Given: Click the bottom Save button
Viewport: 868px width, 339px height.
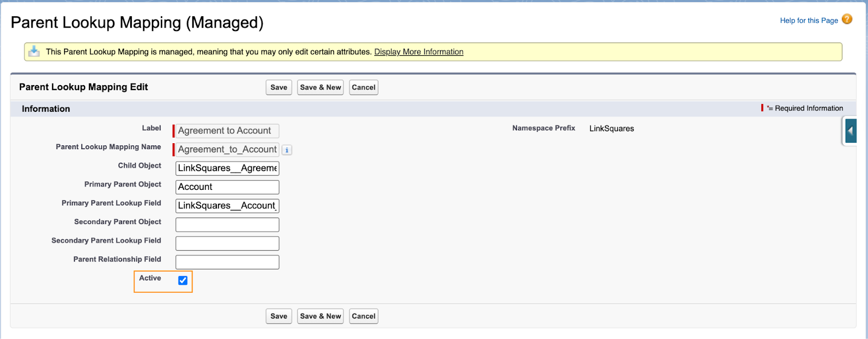Looking at the screenshot, I should pos(278,316).
